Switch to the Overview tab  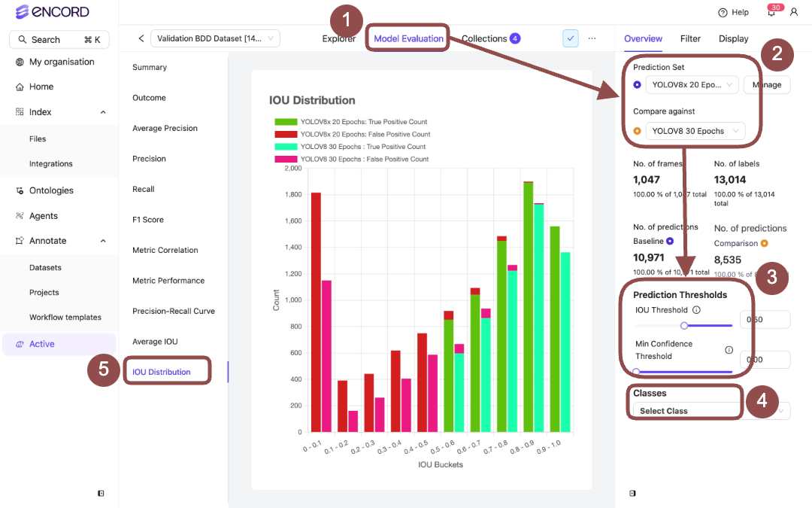point(643,39)
